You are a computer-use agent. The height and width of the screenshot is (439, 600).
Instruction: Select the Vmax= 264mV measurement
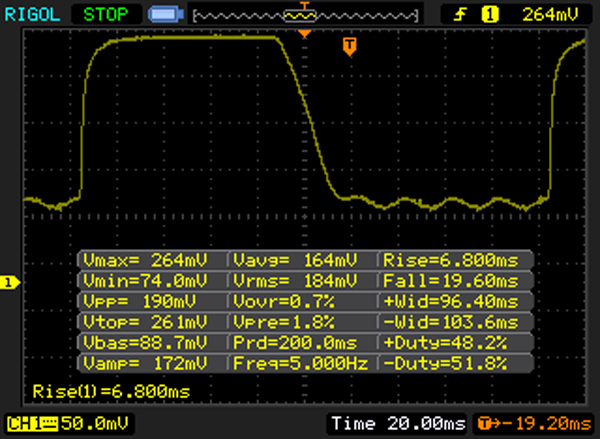pos(152,258)
